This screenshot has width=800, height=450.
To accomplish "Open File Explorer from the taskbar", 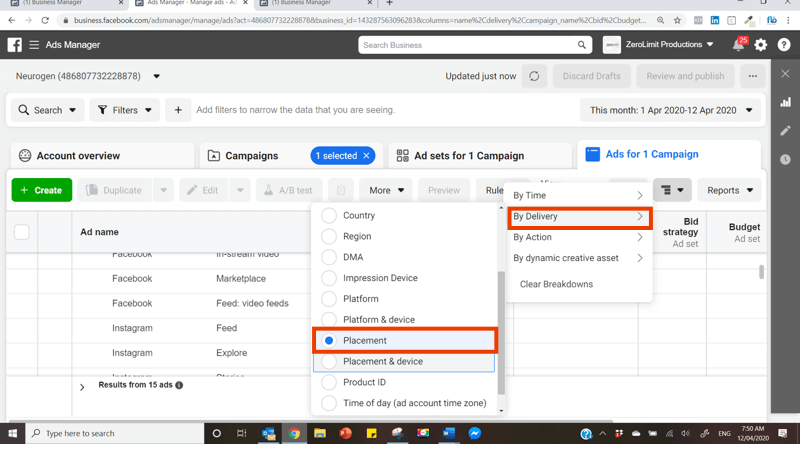I will tap(320, 434).
